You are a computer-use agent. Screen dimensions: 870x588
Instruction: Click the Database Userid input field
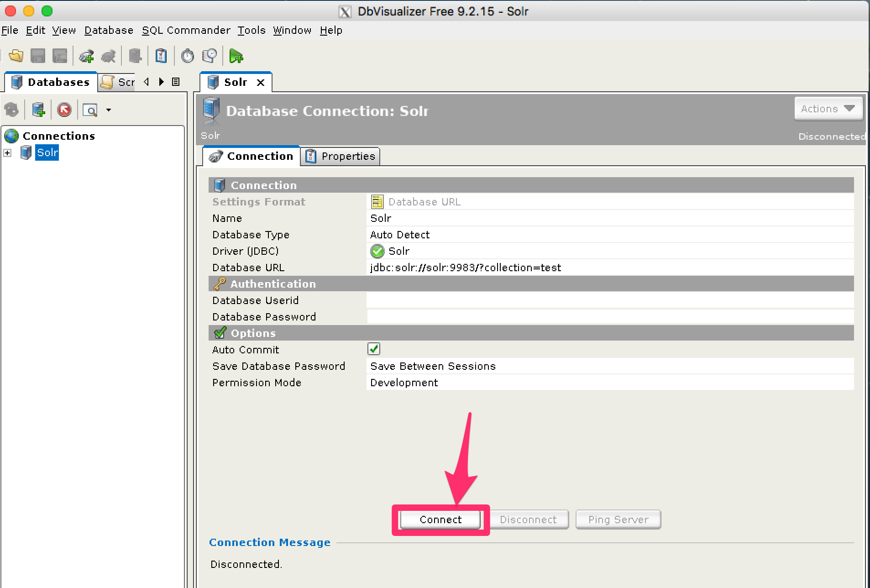pyautogui.click(x=609, y=300)
